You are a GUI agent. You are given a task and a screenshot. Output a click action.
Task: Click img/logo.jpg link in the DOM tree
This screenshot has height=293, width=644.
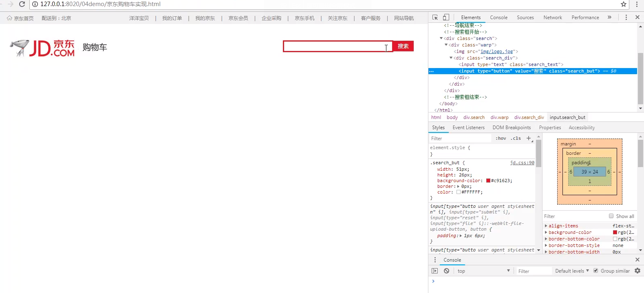point(496,51)
